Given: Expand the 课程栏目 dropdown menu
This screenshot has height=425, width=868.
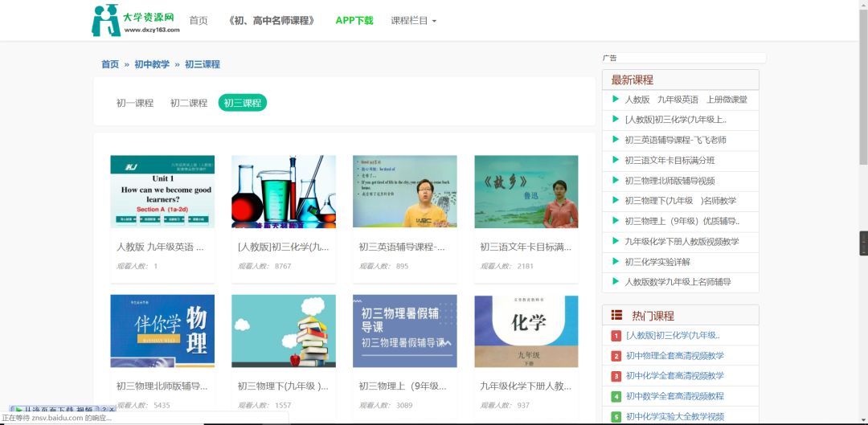Looking at the screenshot, I should [x=414, y=20].
